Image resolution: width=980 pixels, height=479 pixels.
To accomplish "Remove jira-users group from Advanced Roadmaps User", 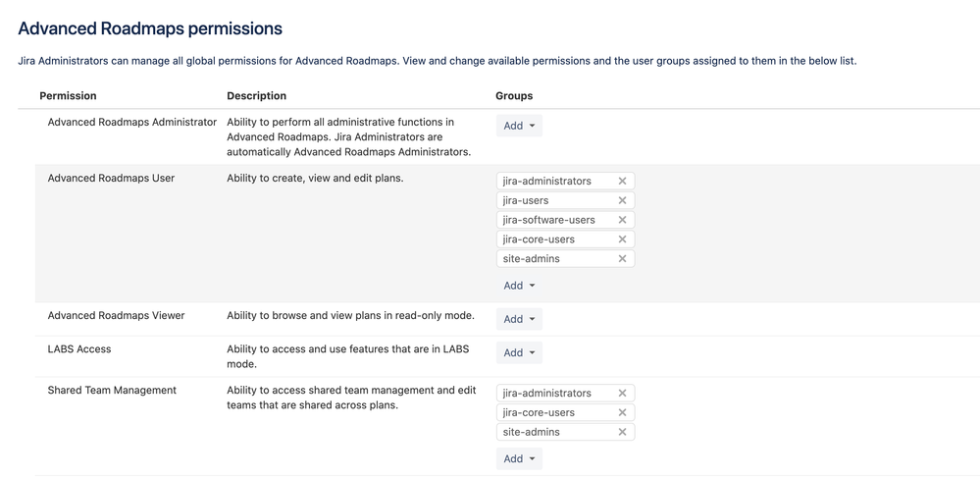I will pos(622,200).
